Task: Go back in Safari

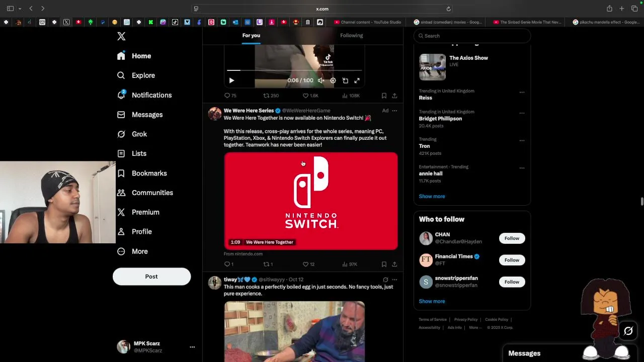Action: (x=31, y=9)
